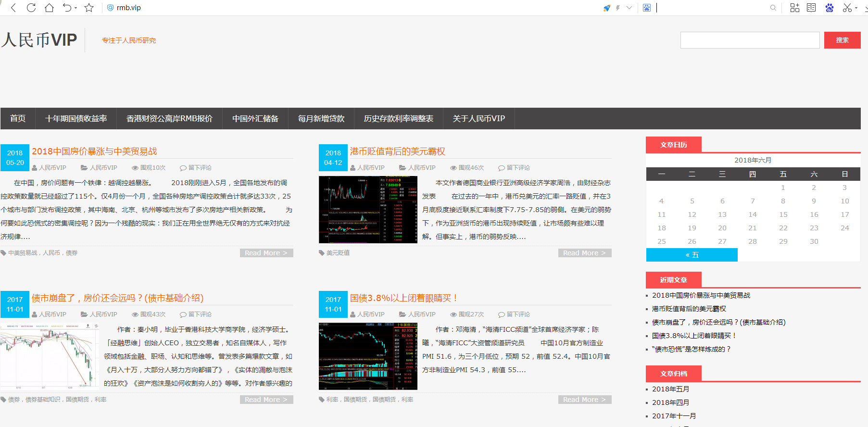Reload the page with the refresh icon
Image resolution: width=868 pixels, height=427 pixels.
point(31,8)
